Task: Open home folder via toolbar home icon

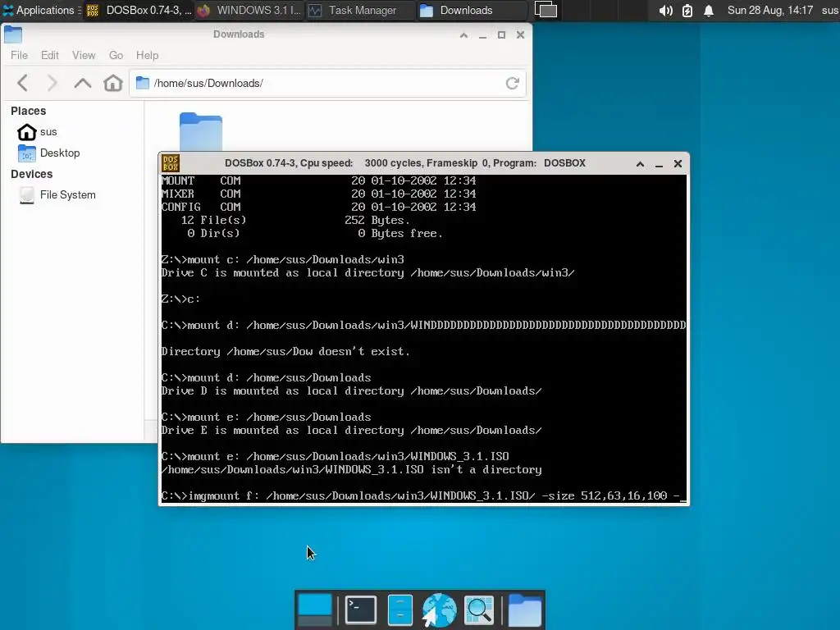Action: point(113,83)
